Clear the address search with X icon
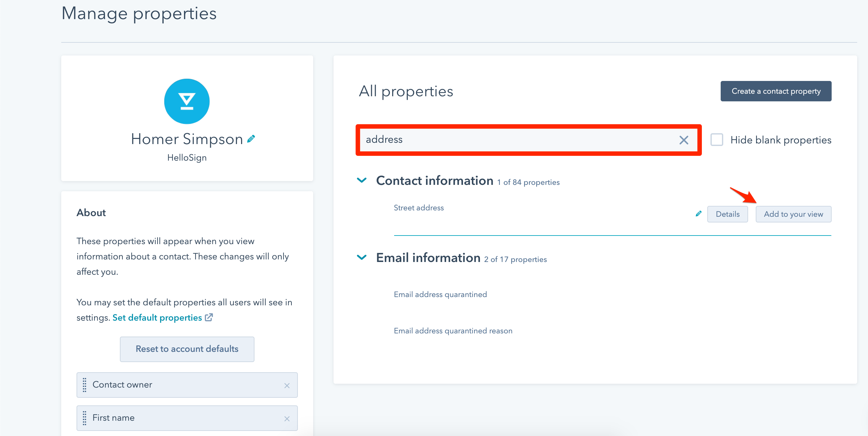The image size is (868, 436). tap(684, 140)
